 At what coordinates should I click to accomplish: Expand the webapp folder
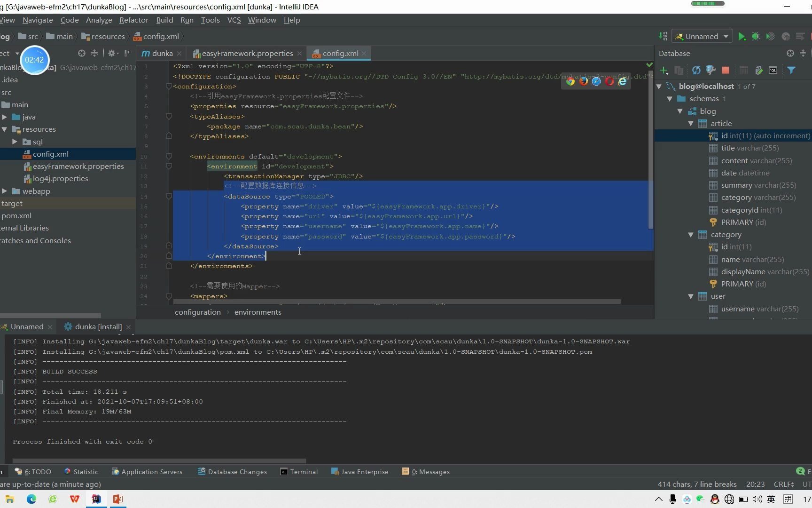4,191
